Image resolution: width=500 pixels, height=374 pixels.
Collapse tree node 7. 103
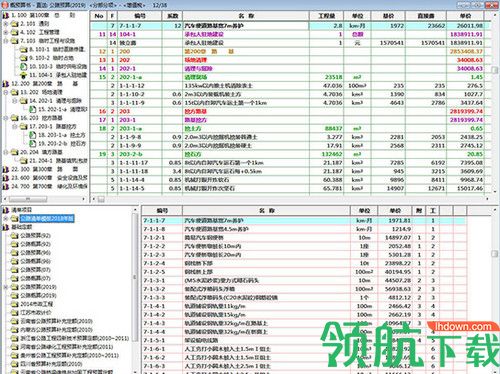(6, 41)
